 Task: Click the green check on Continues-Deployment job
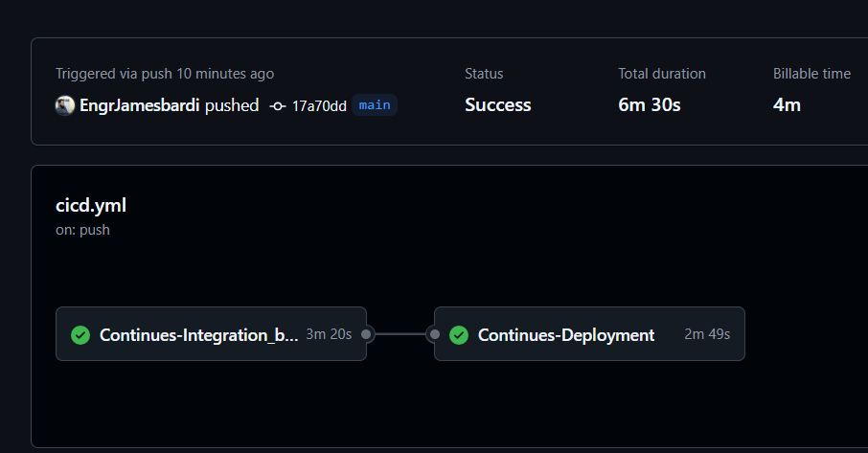pos(459,334)
